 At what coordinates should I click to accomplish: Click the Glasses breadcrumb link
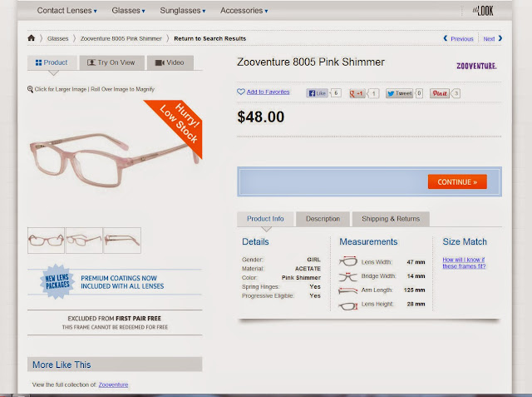point(57,38)
